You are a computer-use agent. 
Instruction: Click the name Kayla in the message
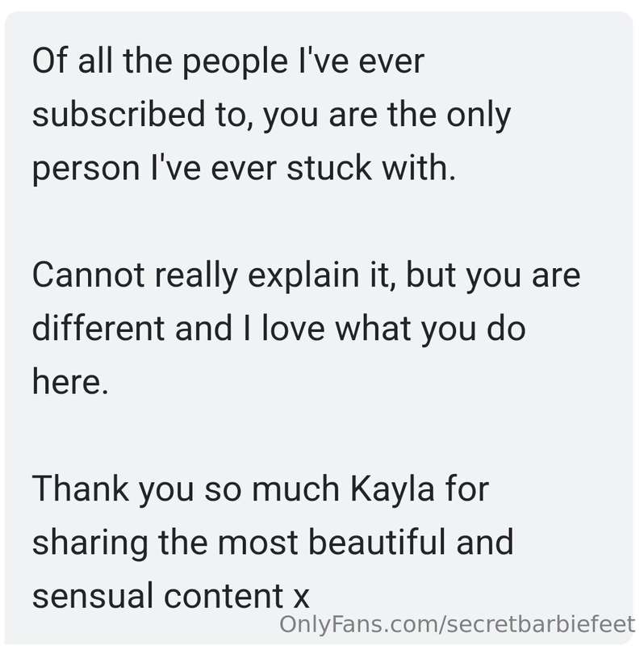[392, 489]
